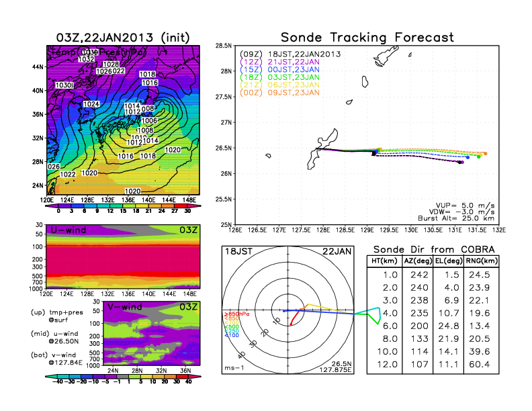Viewport: 532px width, 411px height.
Task: Click the blue 15Z track endpoint dot
Action: click(x=468, y=157)
